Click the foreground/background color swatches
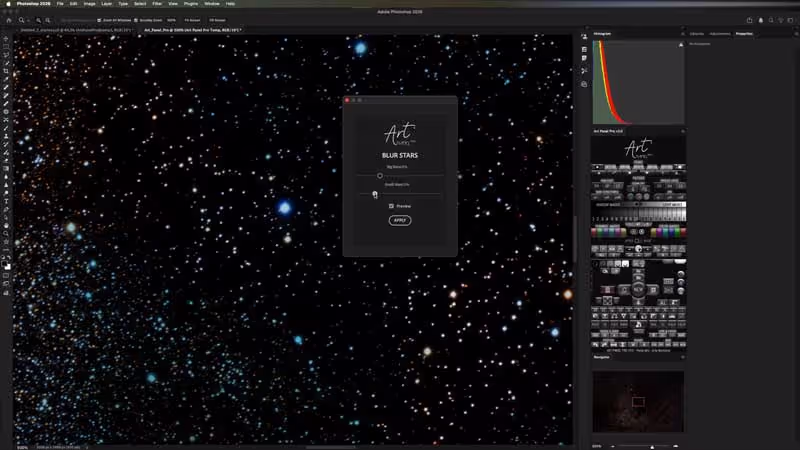The width and height of the screenshot is (800, 450). (x=7, y=264)
